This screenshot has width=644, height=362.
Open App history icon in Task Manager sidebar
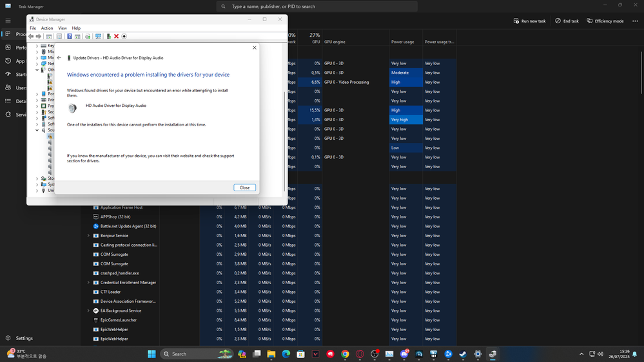[8, 61]
